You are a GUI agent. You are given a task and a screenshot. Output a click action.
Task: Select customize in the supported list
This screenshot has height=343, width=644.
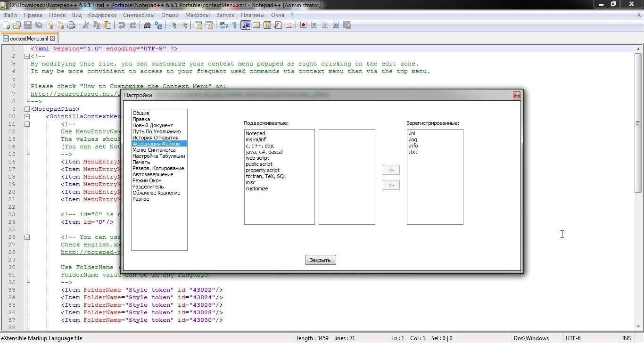point(279,188)
